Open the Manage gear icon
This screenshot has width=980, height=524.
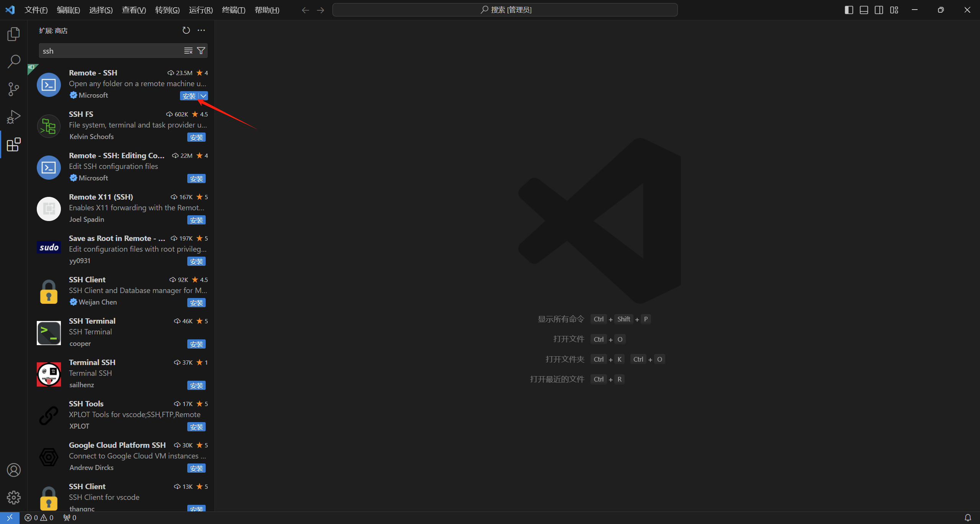(x=13, y=498)
